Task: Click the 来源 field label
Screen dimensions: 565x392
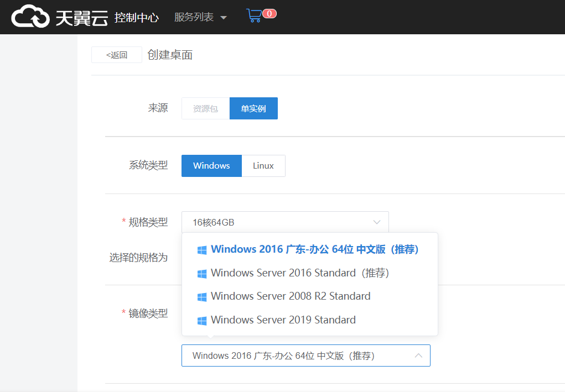Action: coord(158,108)
